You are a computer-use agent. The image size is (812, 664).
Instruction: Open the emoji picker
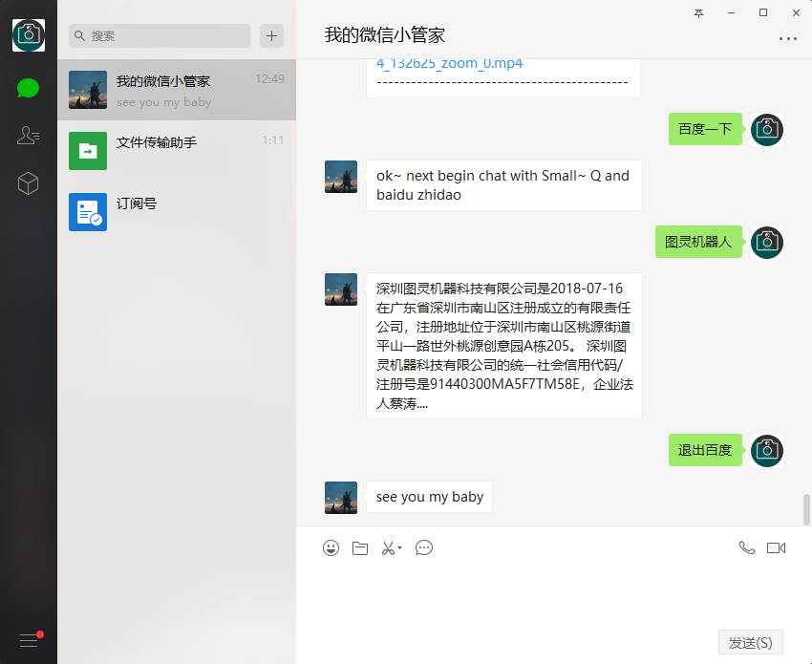click(331, 548)
